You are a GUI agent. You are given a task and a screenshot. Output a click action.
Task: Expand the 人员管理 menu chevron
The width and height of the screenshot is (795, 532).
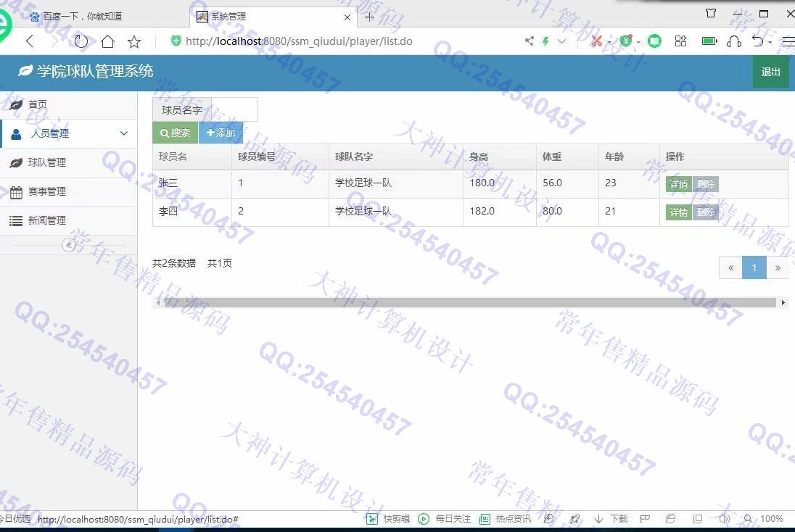(124, 133)
